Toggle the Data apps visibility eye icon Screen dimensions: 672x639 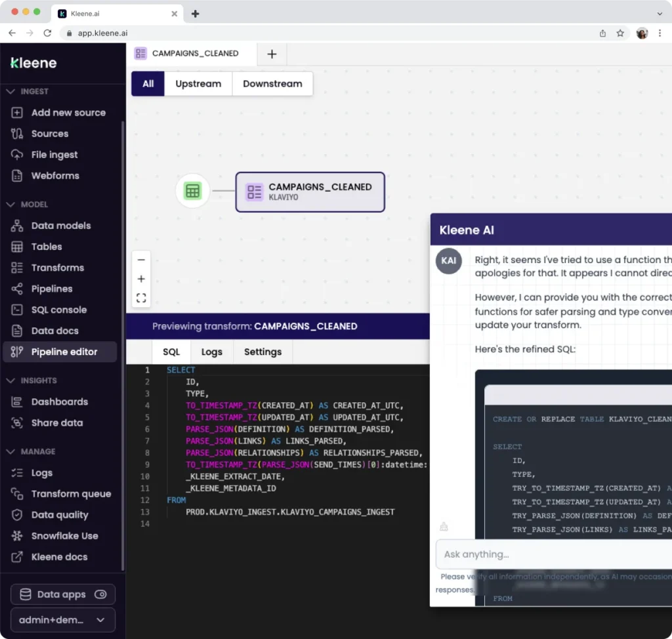click(x=99, y=594)
